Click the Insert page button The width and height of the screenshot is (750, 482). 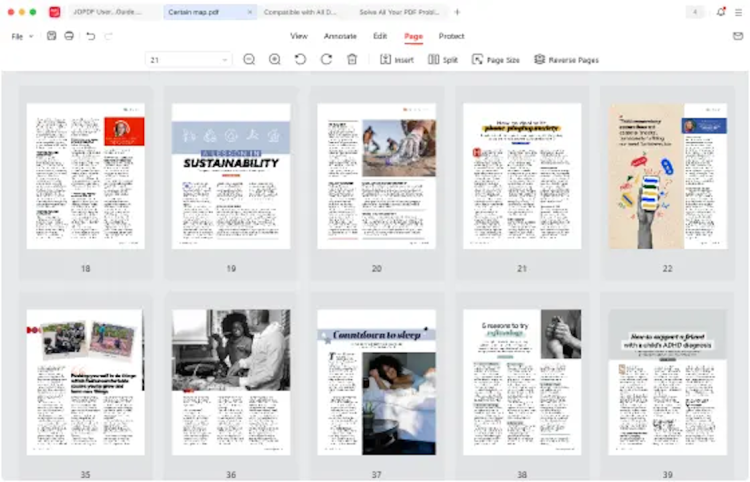397,60
